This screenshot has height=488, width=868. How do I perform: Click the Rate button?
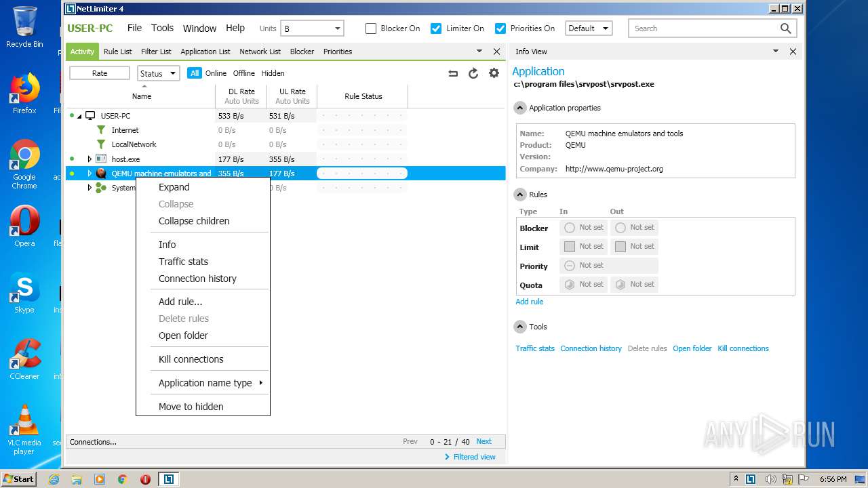[x=100, y=73]
